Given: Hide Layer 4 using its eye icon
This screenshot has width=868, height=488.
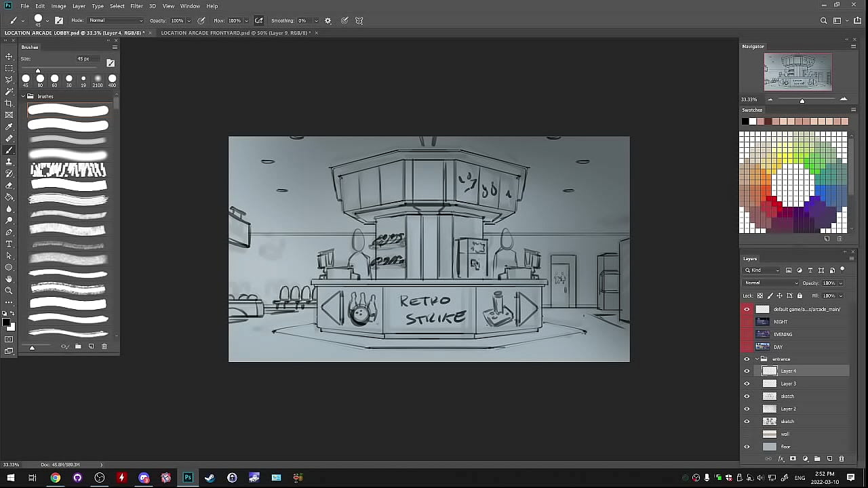Looking at the screenshot, I should (x=747, y=371).
